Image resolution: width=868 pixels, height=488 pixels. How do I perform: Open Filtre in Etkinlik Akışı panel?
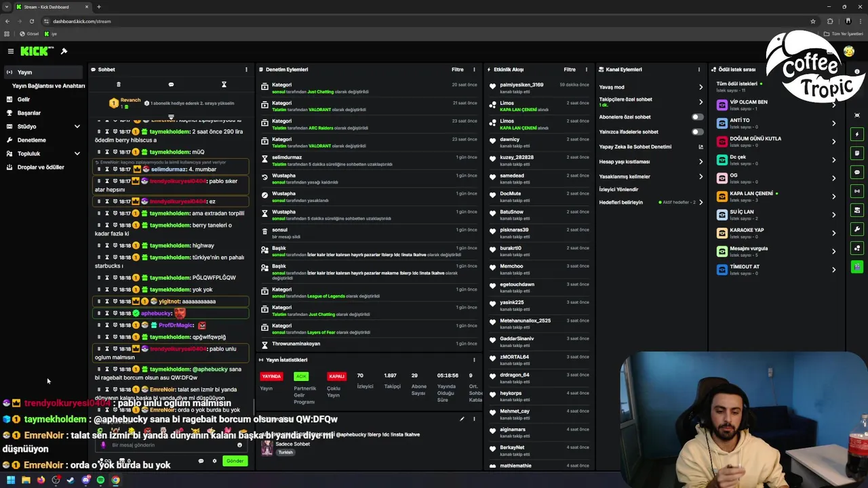pos(570,69)
